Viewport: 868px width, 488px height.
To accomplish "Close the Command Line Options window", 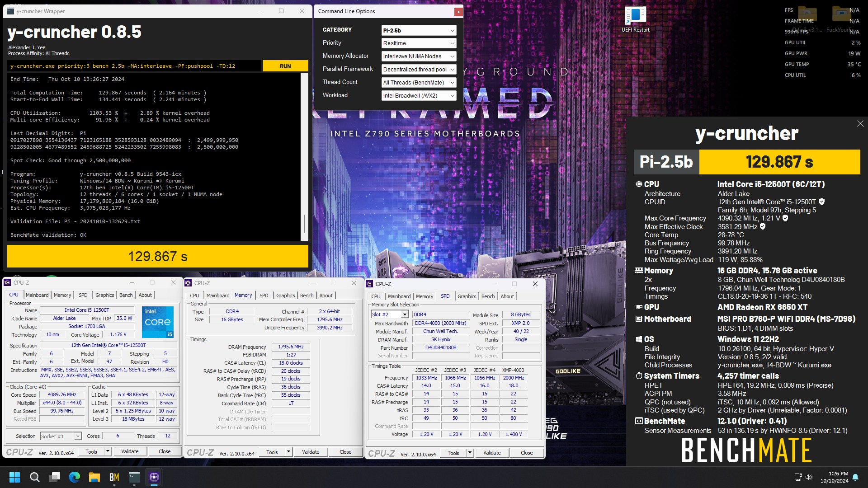I will pyautogui.click(x=458, y=12).
